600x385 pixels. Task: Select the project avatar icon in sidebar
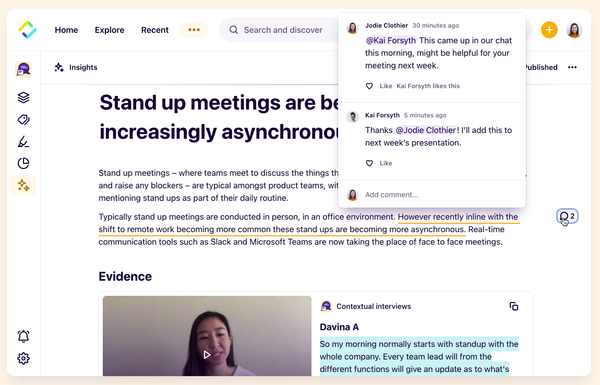tap(23, 69)
